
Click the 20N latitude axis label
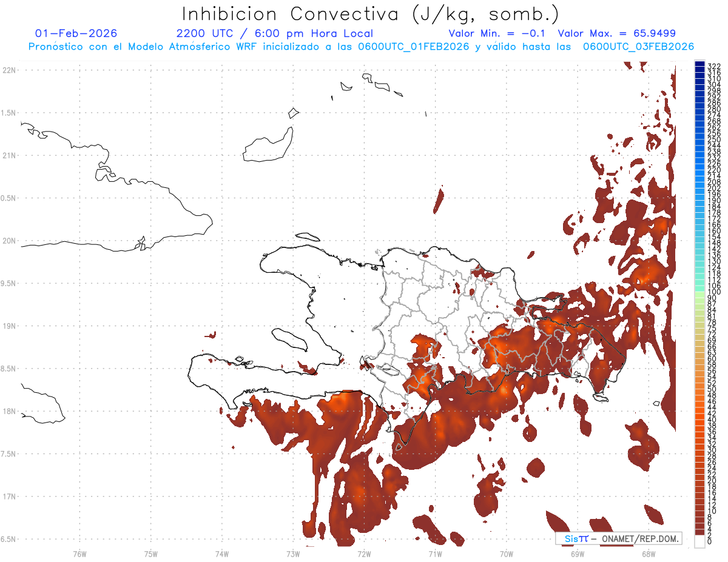click(9, 241)
